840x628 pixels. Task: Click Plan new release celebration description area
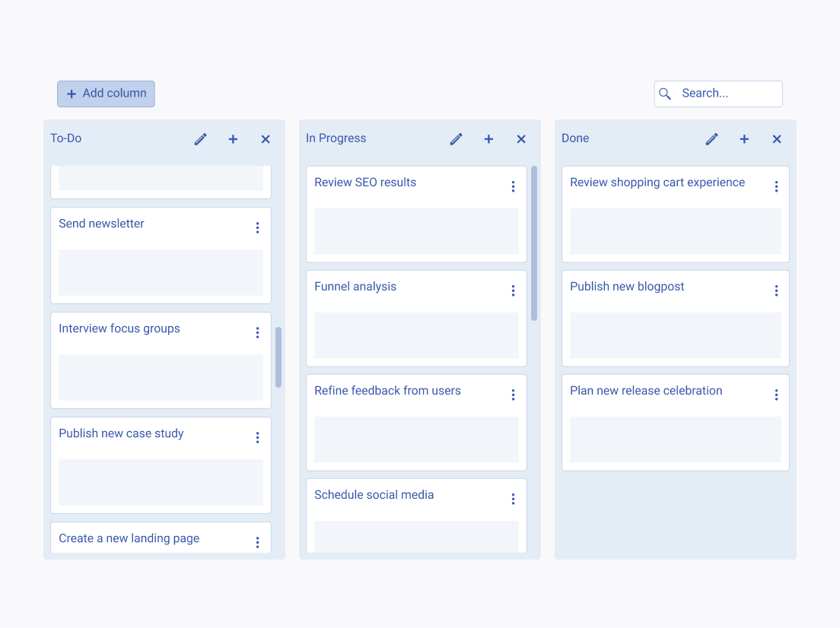tap(676, 439)
